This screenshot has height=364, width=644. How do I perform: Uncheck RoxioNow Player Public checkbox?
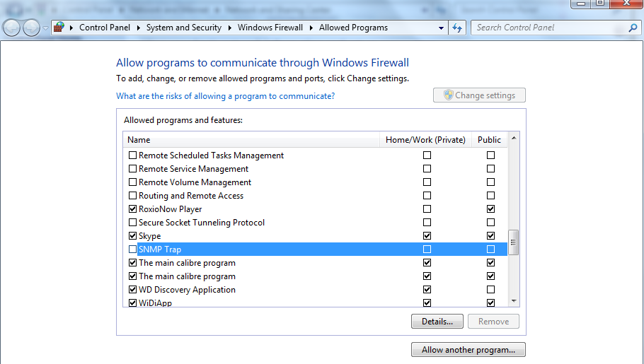pos(490,209)
